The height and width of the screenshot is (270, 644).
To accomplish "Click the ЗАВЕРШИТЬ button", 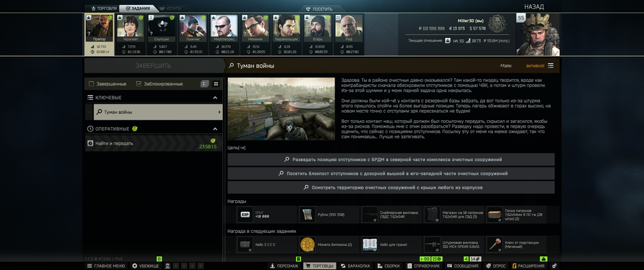I will [153, 65].
